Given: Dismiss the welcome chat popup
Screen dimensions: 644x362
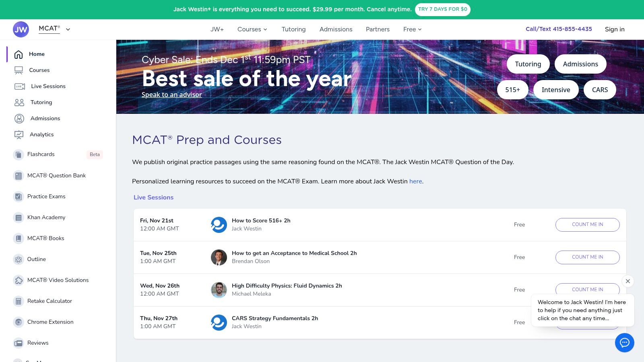Looking at the screenshot, I should [x=627, y=281].
